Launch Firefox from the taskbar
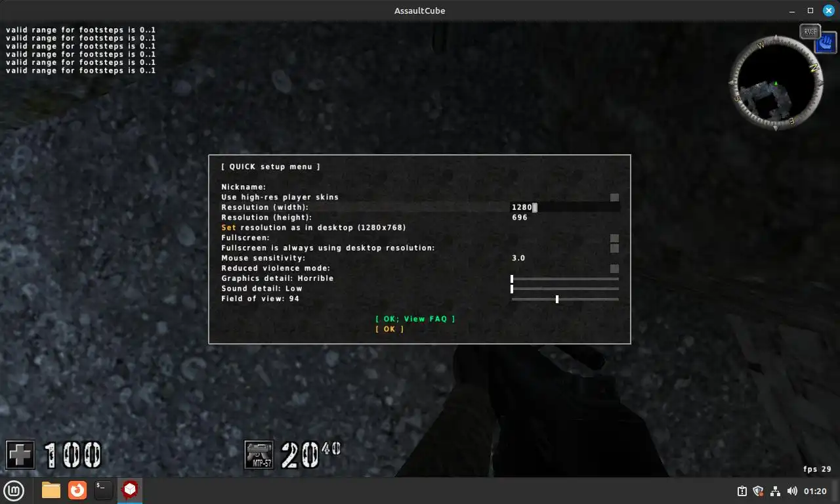840x504 pixels. (x=77, y=490)
